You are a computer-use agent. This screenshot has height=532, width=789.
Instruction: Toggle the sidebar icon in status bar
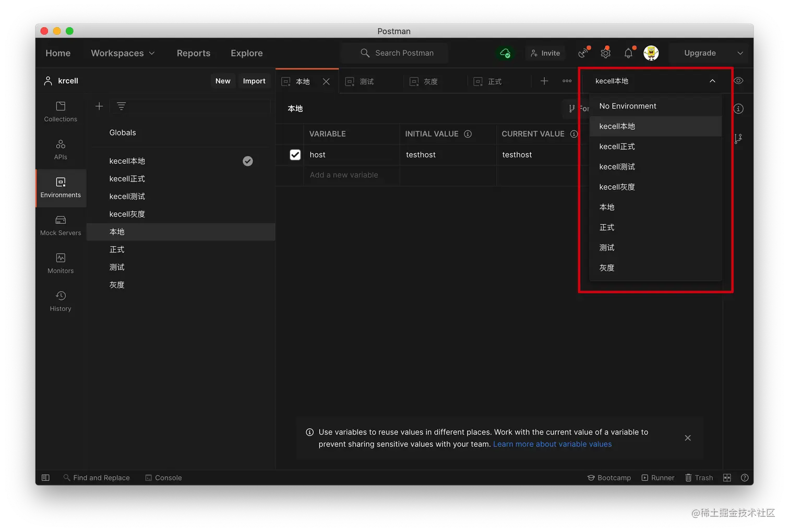[x=45, y=478]
